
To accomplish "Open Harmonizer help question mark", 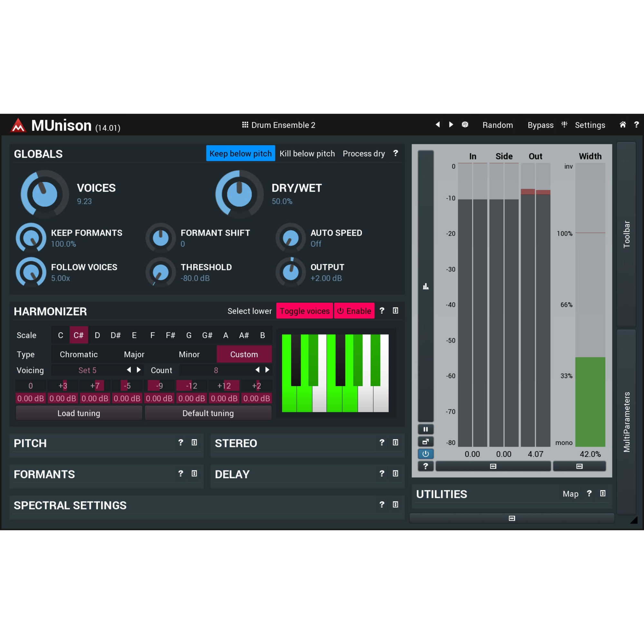I will tap(382, 311).
